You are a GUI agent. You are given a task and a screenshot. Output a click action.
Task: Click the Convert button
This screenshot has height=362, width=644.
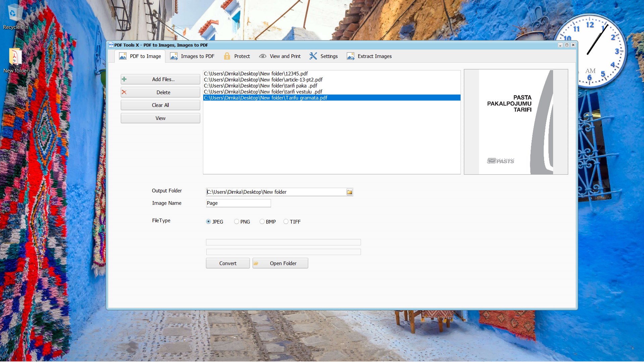coord(228,263)
